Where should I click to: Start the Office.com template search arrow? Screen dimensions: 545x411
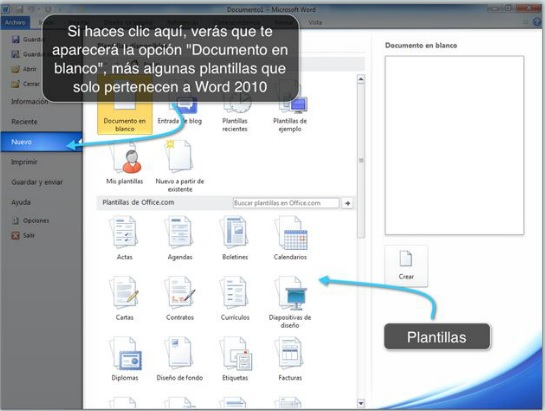(x=347, y=203)
